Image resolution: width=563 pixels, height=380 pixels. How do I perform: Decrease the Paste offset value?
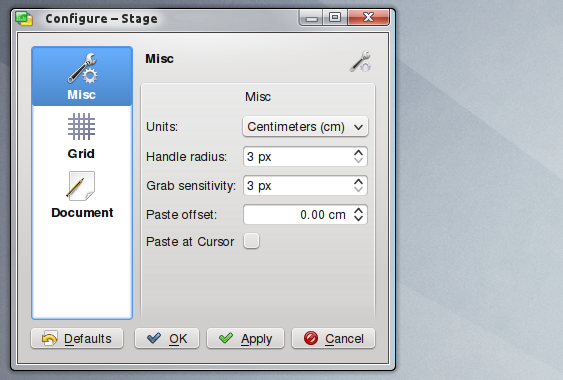pyautogui.click(x=358, y=218)
